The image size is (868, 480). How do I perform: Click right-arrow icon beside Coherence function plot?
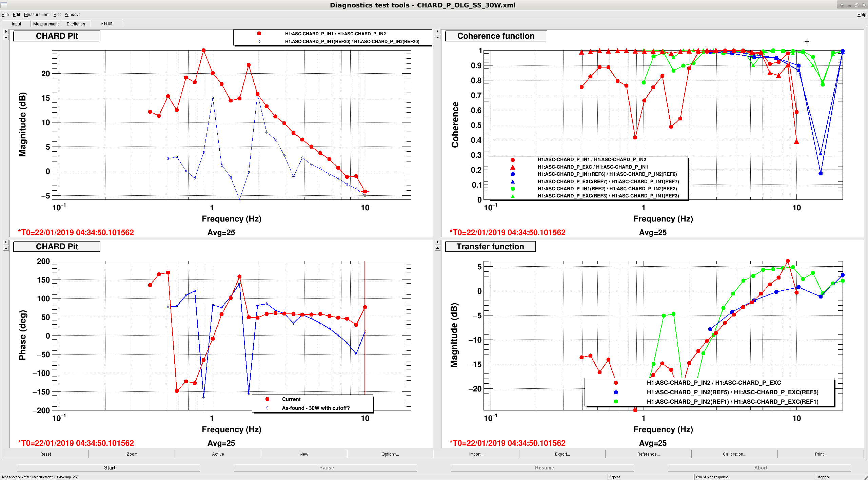(x=437, y=32)
